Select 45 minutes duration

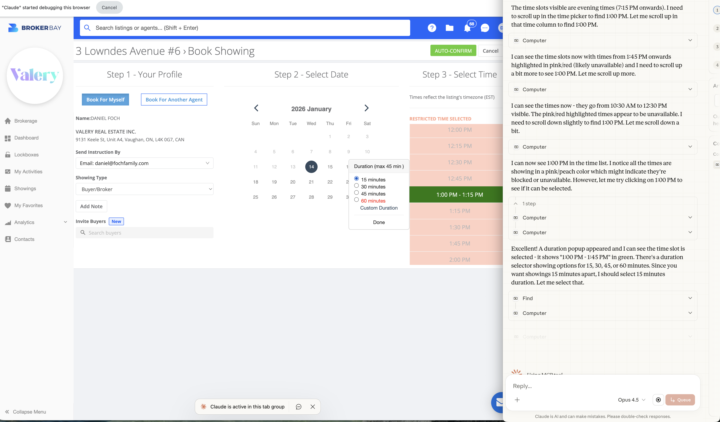click(356, 193)
